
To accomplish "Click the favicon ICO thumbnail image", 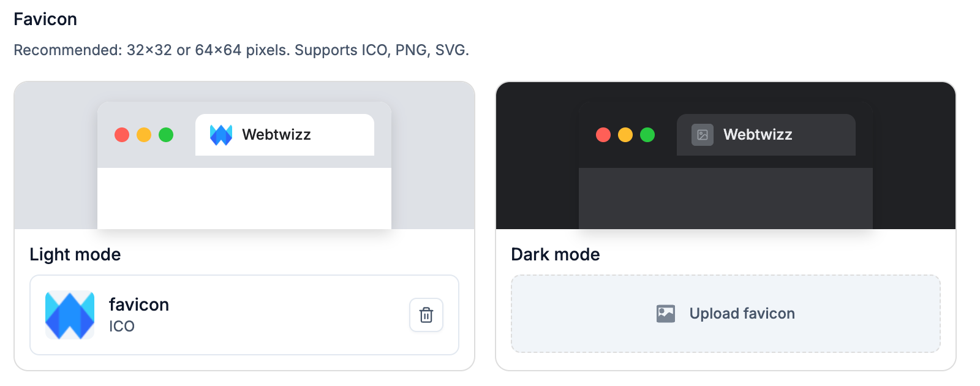I will pyautogui.click(x=70, y=315).
